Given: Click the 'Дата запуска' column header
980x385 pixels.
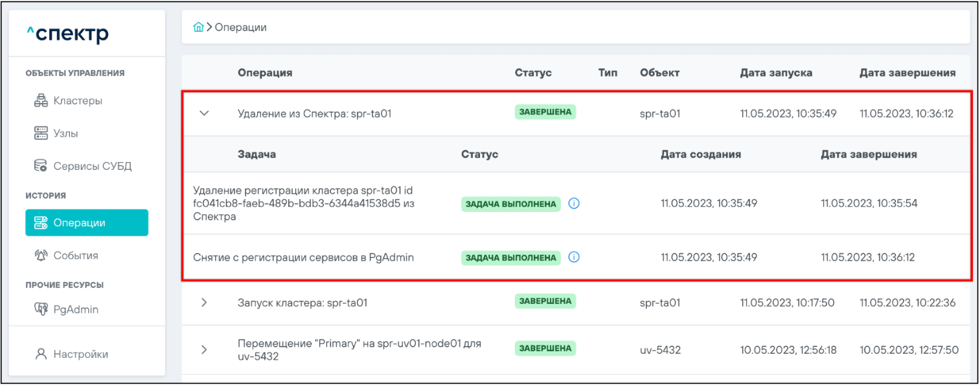Looking at the screenshot, I should coord(776,73).
